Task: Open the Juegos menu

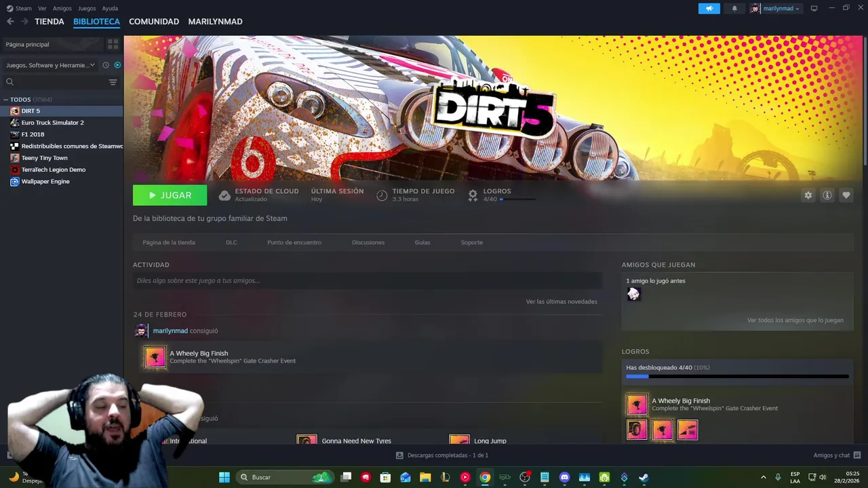Action: [87, 8]
